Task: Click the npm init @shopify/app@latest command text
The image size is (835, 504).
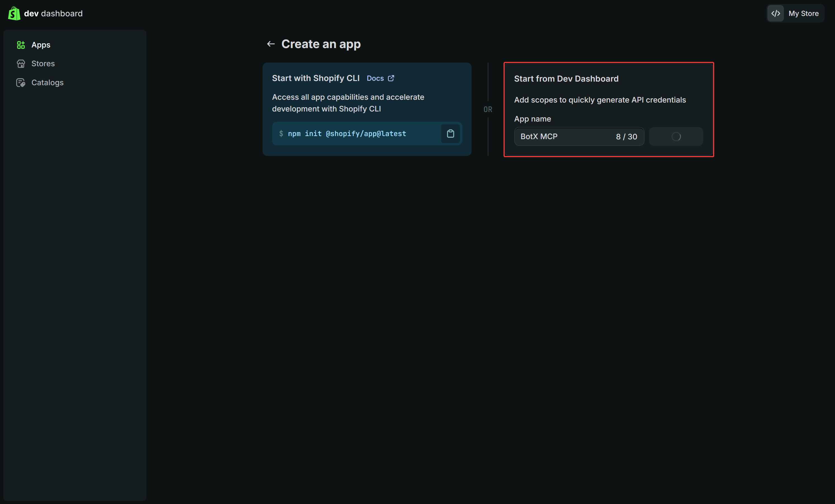Action: pos(347,134)
